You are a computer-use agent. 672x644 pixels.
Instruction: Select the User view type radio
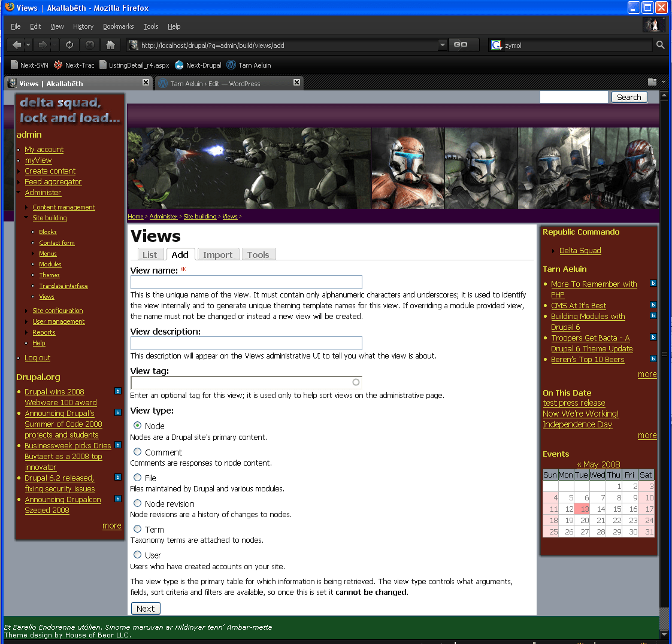pos(138,554)
